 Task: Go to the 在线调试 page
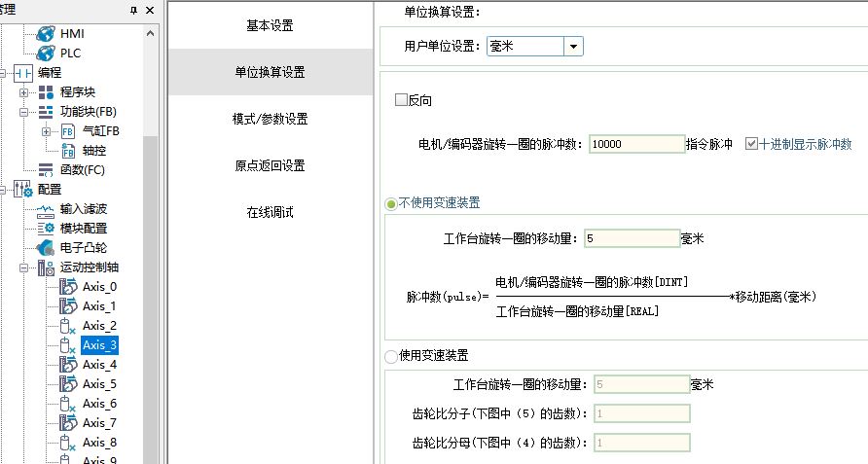270,212
